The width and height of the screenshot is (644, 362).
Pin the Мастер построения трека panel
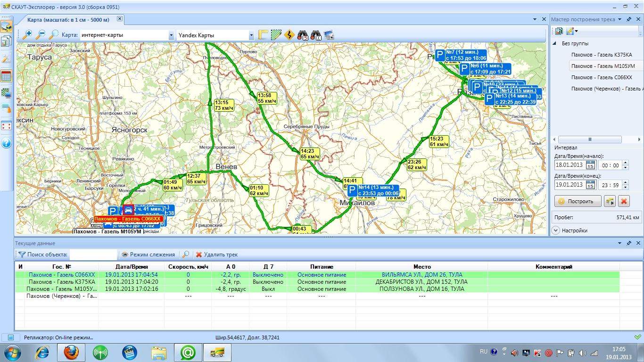629,19
